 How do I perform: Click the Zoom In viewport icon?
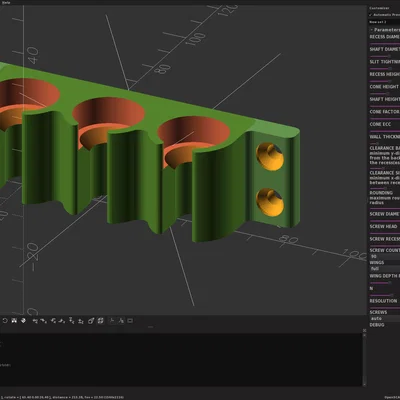point(14,321)
